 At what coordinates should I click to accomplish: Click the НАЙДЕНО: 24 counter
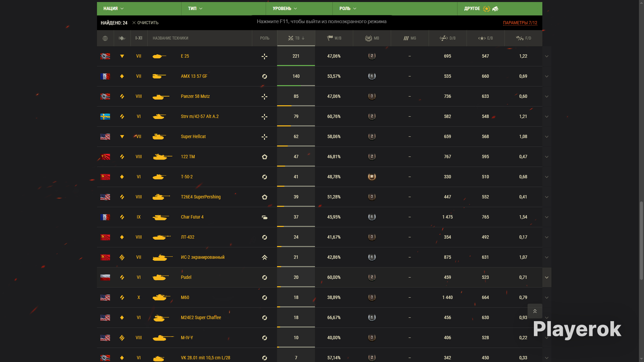pos(114,23)
